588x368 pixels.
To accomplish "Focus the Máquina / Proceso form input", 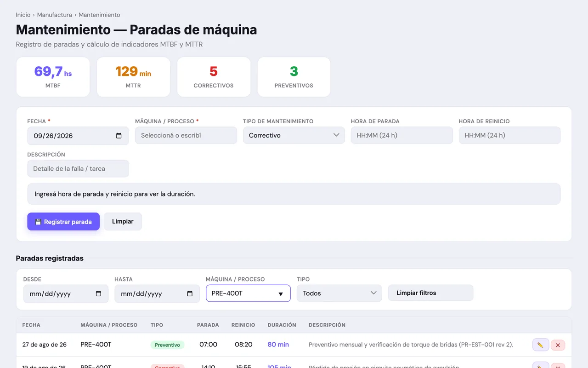I will coord(186,135).
